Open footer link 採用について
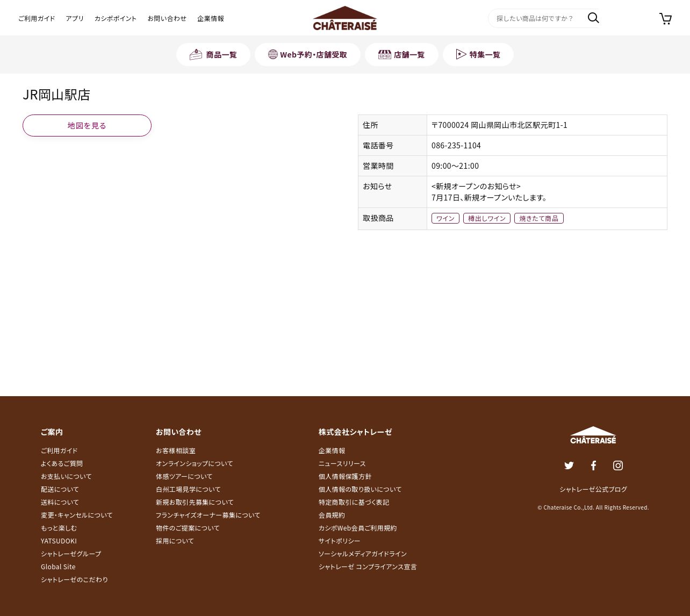 pos(175,541)
